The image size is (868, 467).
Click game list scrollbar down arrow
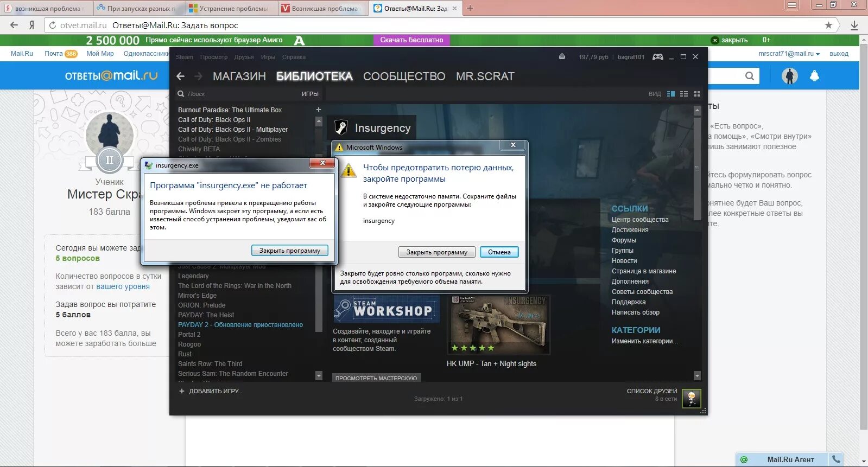pos(319,375)
